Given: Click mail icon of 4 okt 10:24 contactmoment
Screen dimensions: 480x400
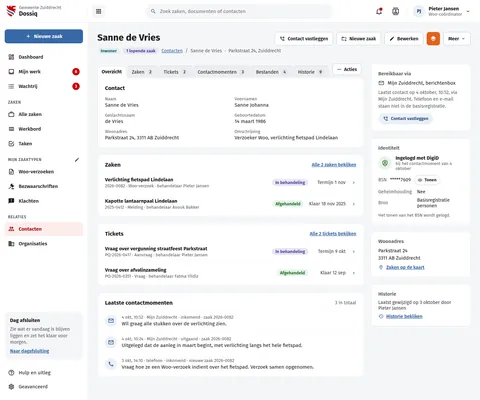Looking at the screenshot, I should 111,342.
